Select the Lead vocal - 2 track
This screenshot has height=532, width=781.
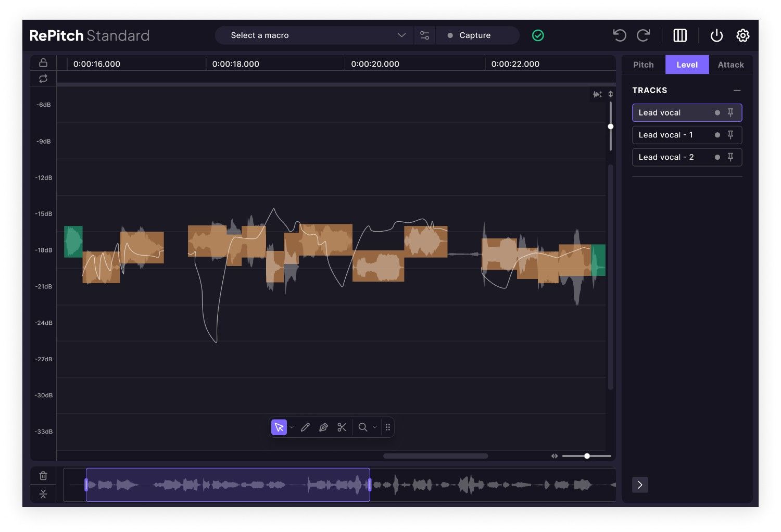(666, 157)
